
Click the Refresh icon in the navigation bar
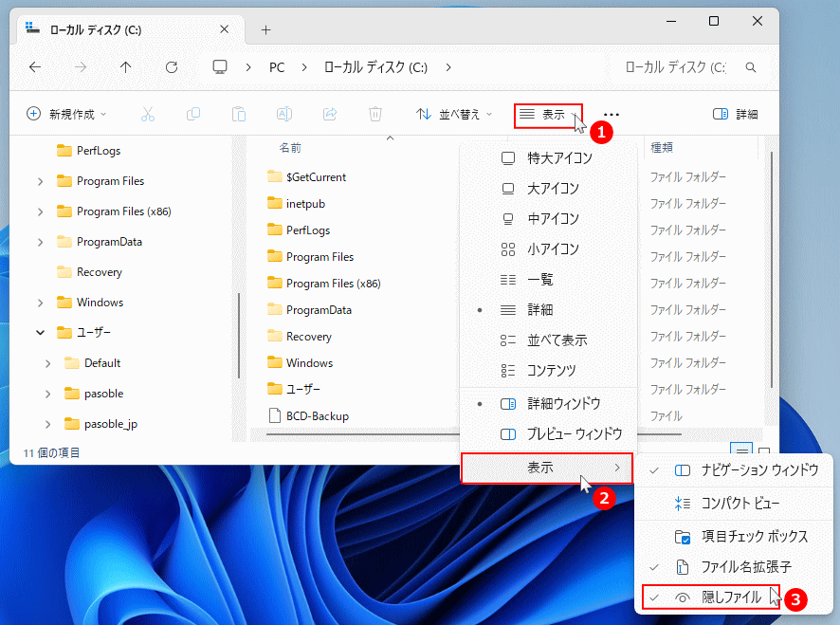coord(171,67)
